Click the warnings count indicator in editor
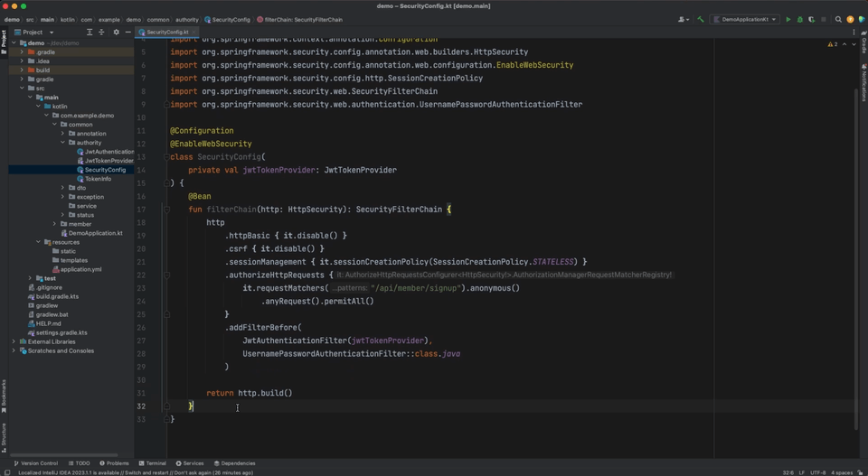 [x=833, y=44]
